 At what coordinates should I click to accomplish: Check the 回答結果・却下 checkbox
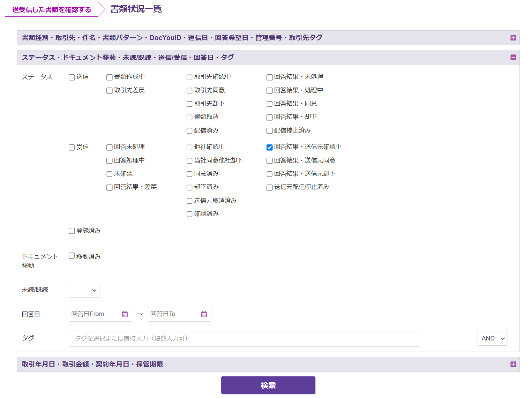pyautogui.click(x=270, y=117)
